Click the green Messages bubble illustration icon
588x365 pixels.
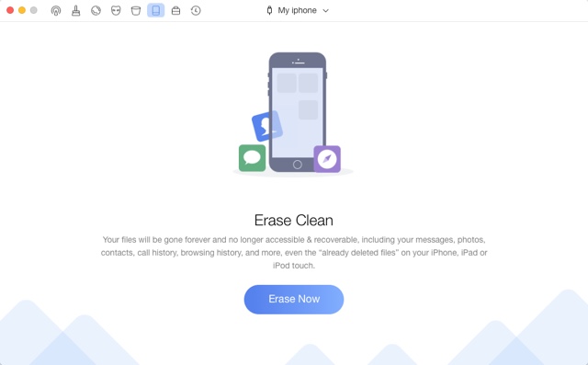252,158
